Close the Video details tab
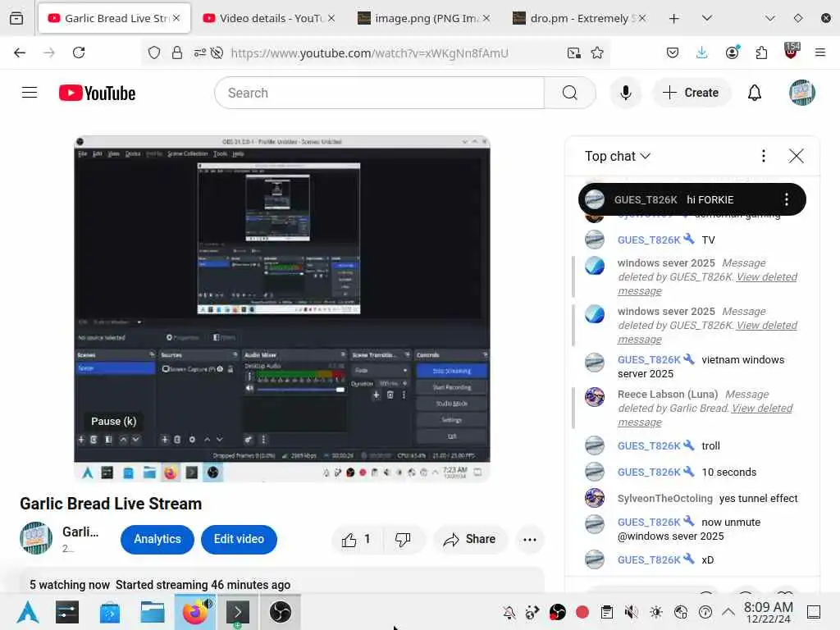 click(x=331, y=18)
